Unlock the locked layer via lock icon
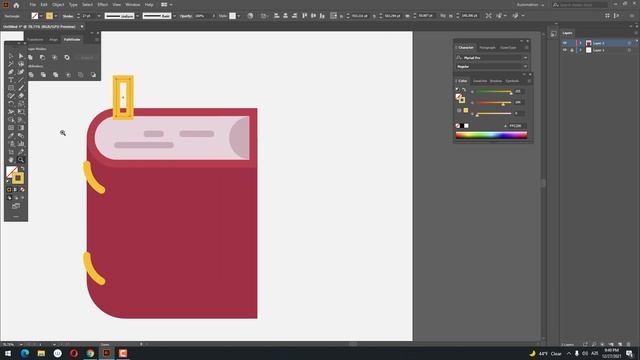The height and width of the screenshot is (360, 640). pos(572,50)
